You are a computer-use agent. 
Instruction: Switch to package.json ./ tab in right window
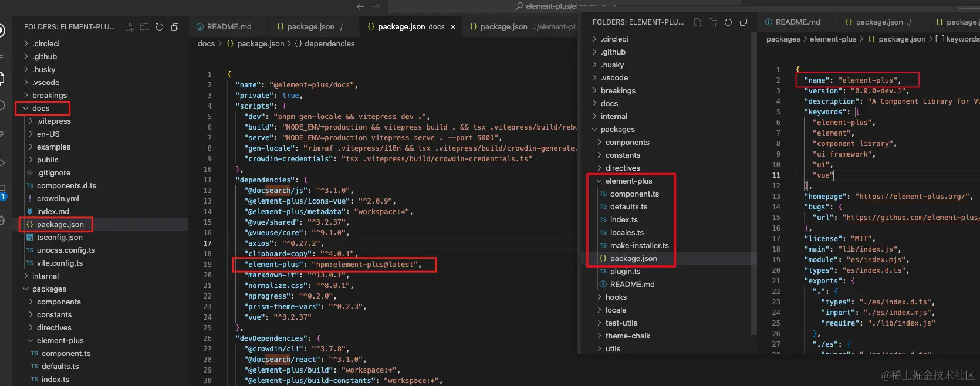coord(878,22)
